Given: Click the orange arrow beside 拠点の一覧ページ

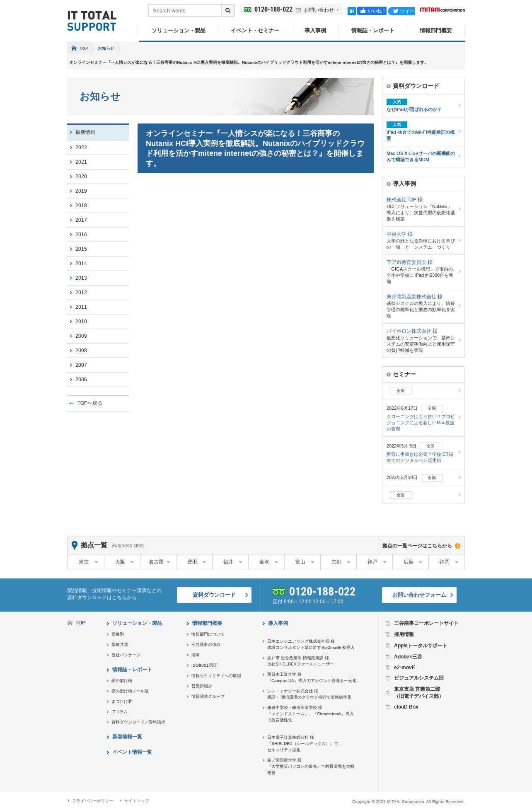Looking at the screenshot, I should coord(457,546).
